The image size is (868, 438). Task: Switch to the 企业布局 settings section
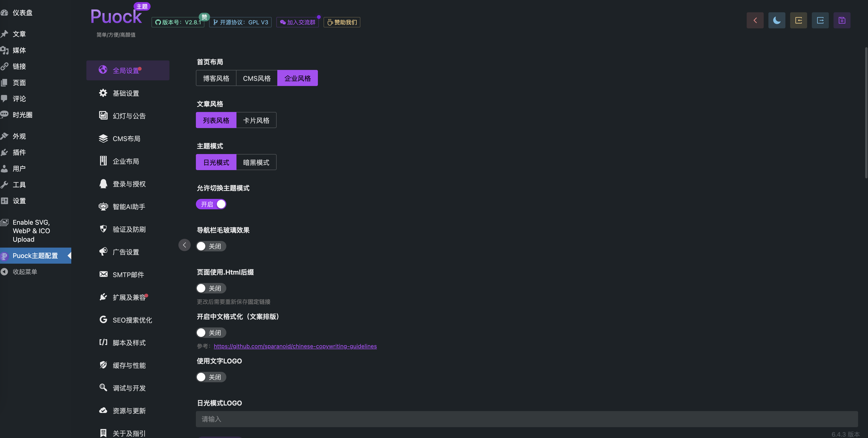pyautogui.click(x=126, y=161)
